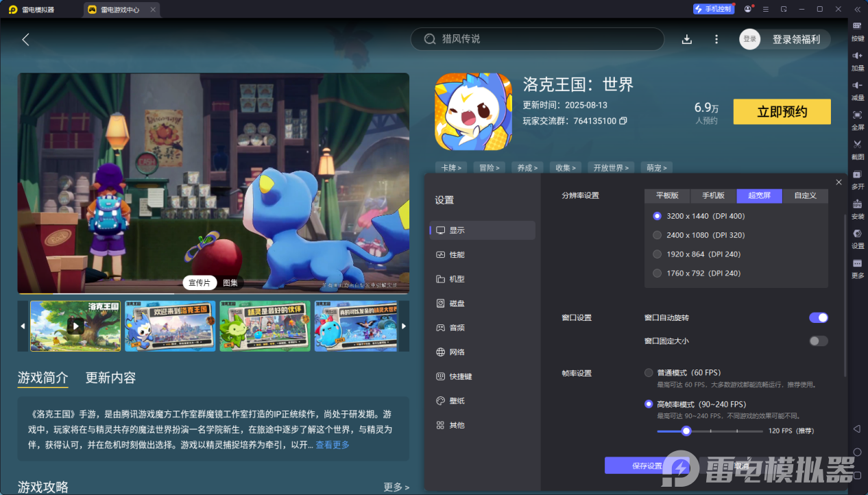Copy group number 764135100 with copy icon

pyautogui.click(x=623, y=121)
